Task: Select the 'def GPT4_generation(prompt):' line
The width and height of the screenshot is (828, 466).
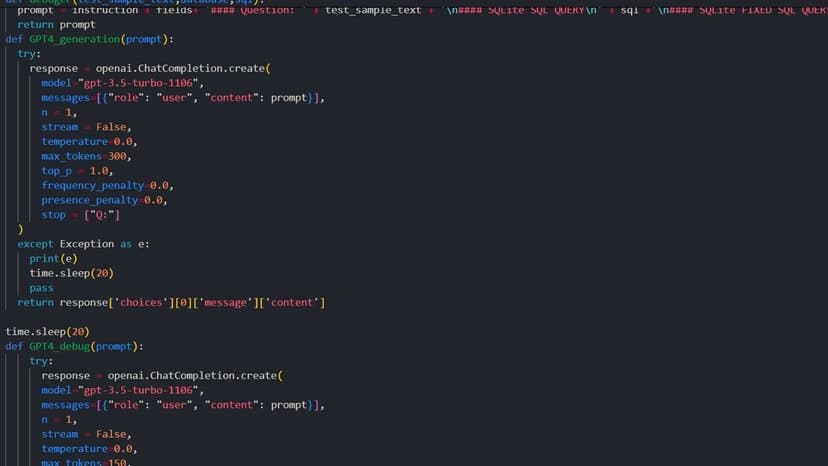Action: coord(90,39)
